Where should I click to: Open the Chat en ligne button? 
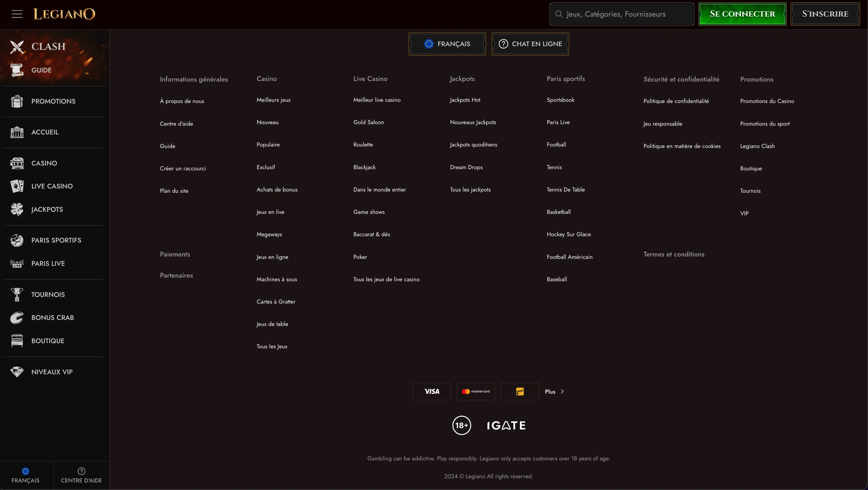click(x=530, y=44)
